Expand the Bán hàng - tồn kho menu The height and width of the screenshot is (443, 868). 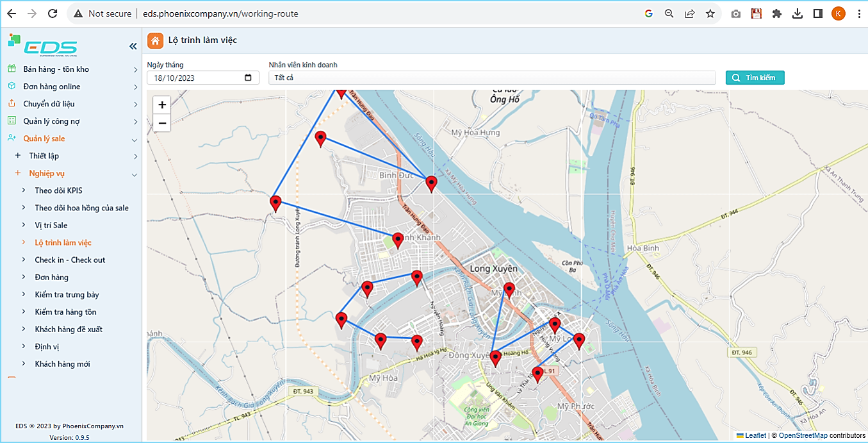click(x=56, y=69)
